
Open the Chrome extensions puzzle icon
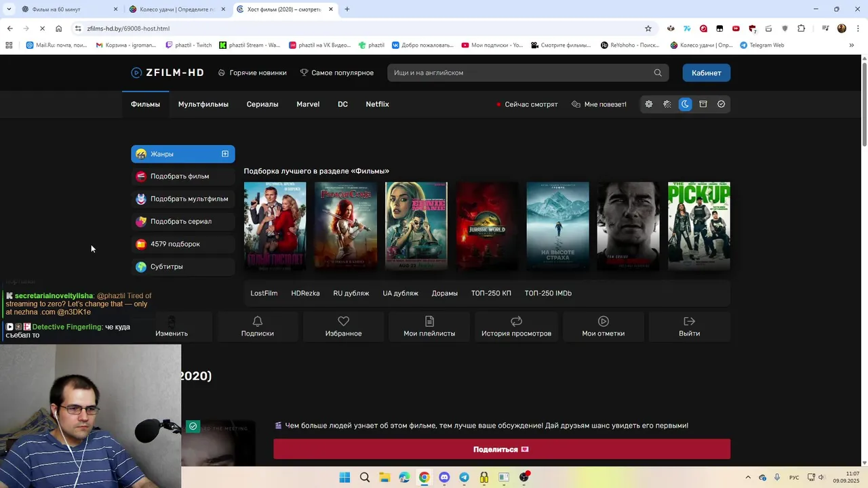pos(802,28)
